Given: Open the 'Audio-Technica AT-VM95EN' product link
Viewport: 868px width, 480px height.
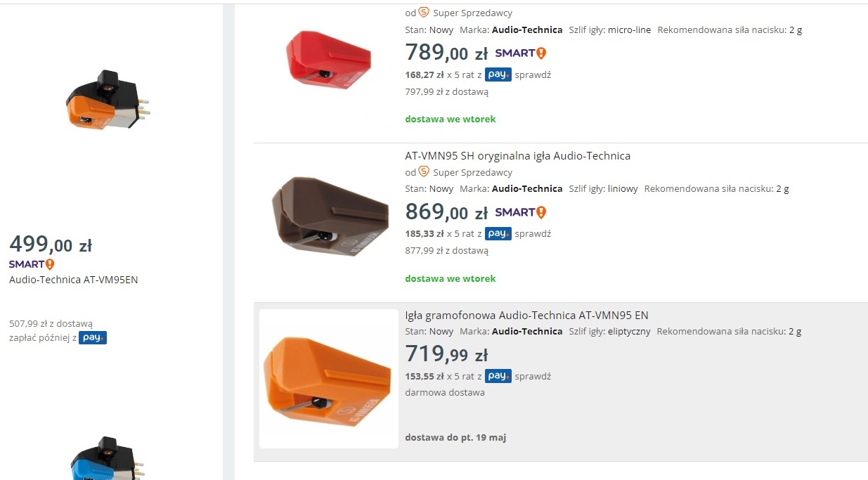Looking at the screenshot, I should [x=73, y=280].
